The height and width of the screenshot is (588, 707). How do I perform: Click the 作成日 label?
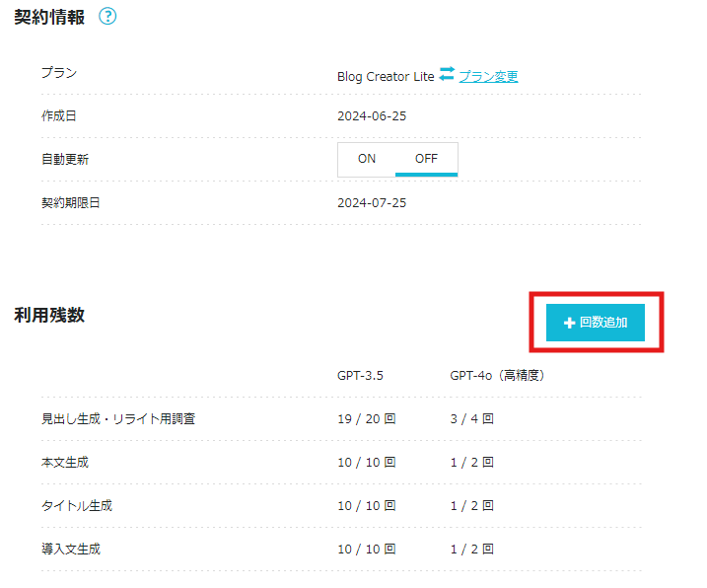click(x=58, y=116)
